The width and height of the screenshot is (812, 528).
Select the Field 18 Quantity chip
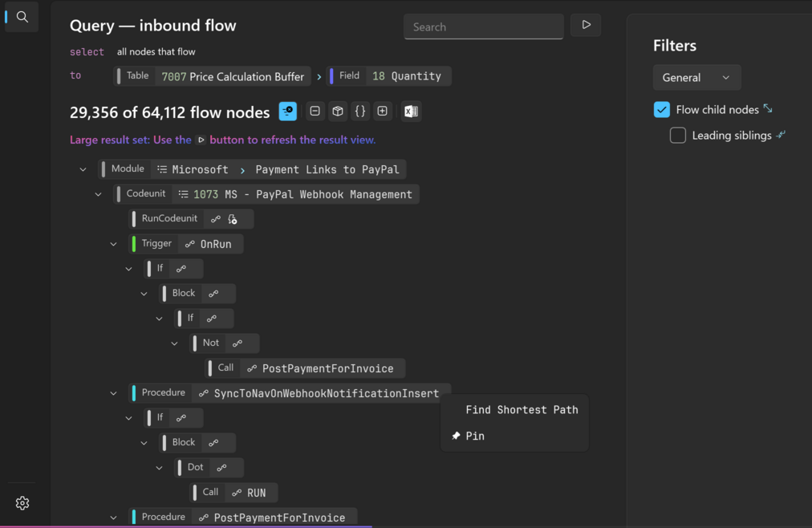[x=389, y=76]
